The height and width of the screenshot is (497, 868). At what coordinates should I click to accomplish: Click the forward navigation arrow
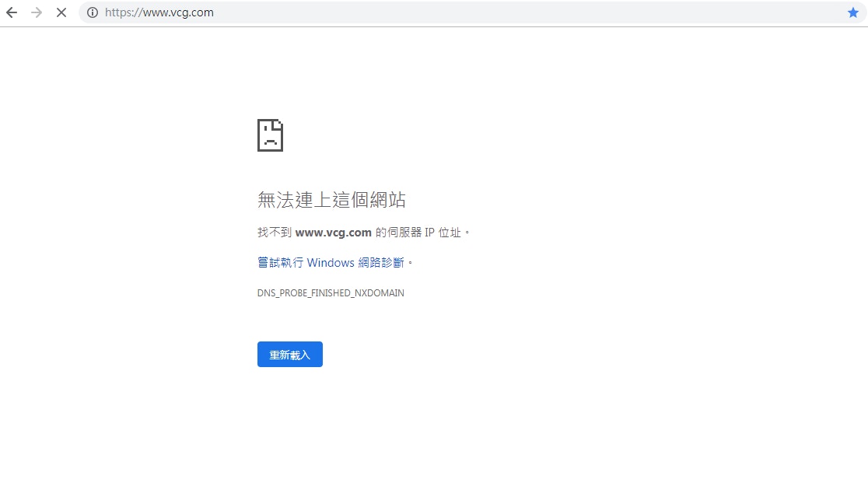pos(37,12)
